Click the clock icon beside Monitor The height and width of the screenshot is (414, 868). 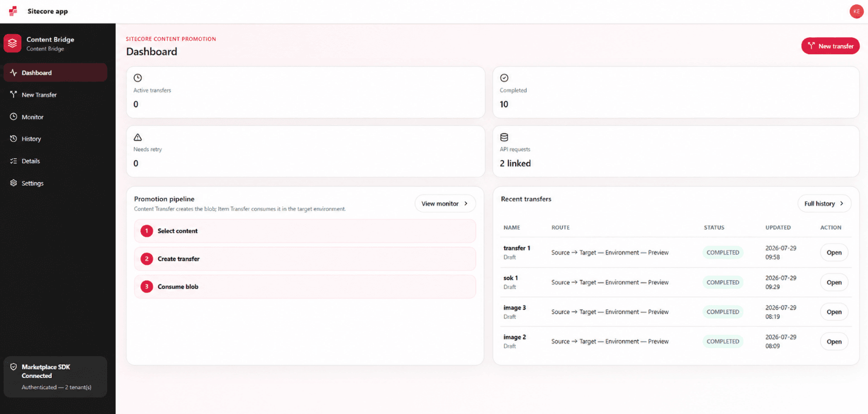tap(13, 117)
